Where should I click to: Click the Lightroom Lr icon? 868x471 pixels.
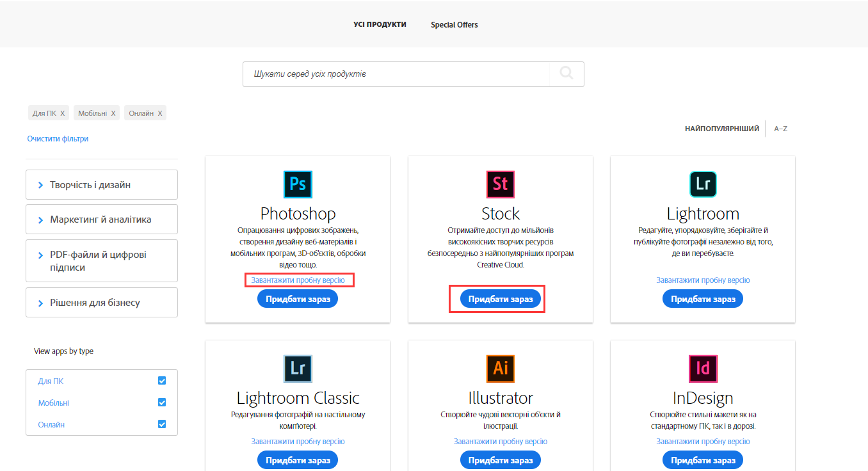click(x=702, y=184)
